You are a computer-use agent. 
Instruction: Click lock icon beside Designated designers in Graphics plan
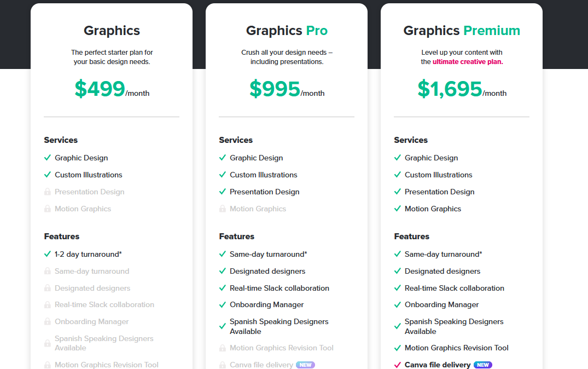47,289
